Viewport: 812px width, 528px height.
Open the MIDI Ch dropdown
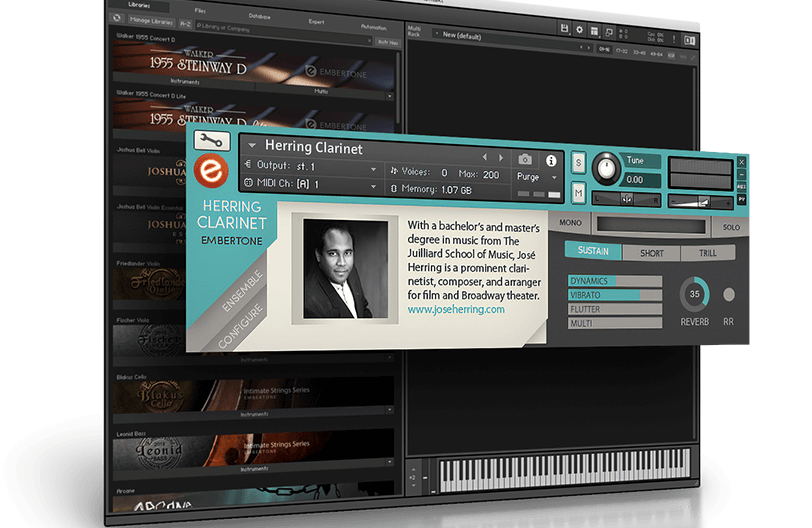(373, 186)
